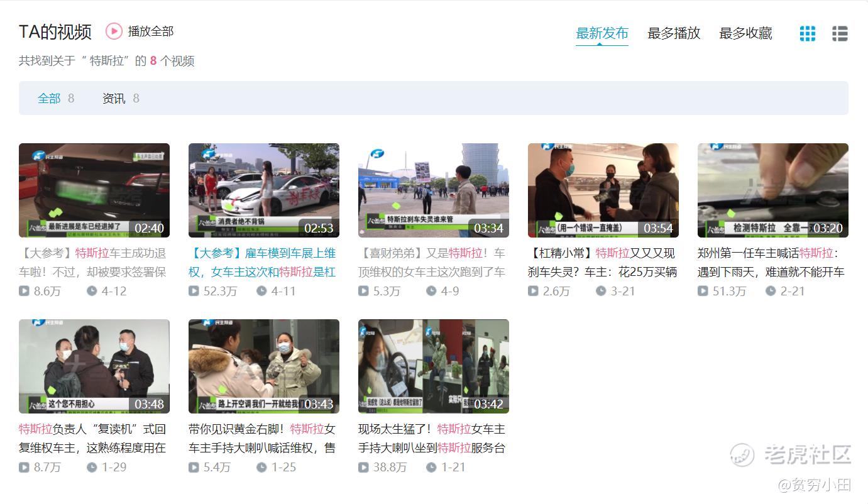Open video thumbnail with duration 03:48

[x=94, y=366]
